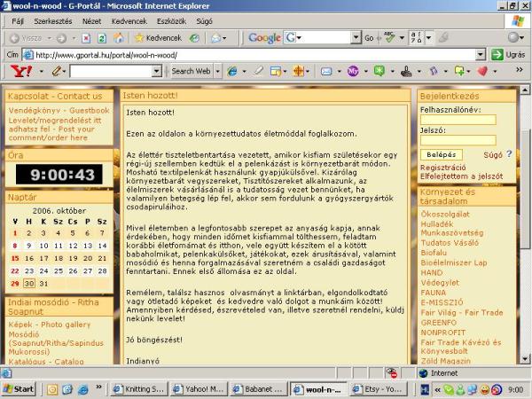Click the Refresh page icon
This screenshot has height=399, width=532.
(x=103, y=38)
